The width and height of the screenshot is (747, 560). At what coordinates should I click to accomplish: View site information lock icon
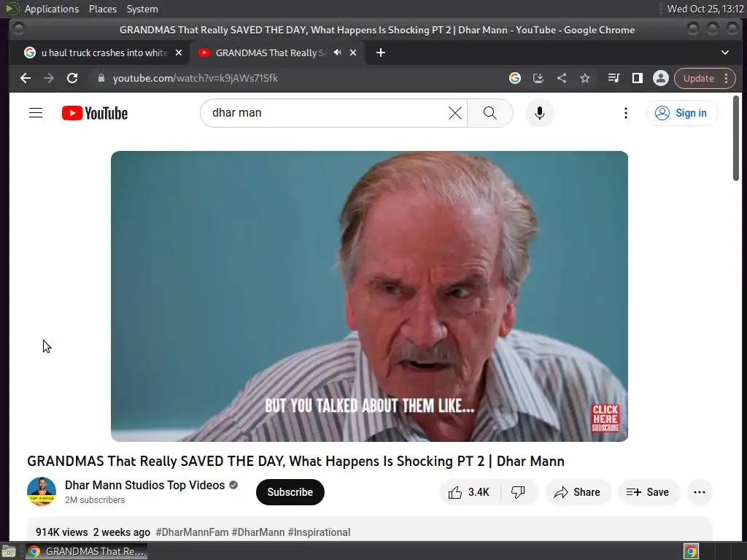(101, 78)
